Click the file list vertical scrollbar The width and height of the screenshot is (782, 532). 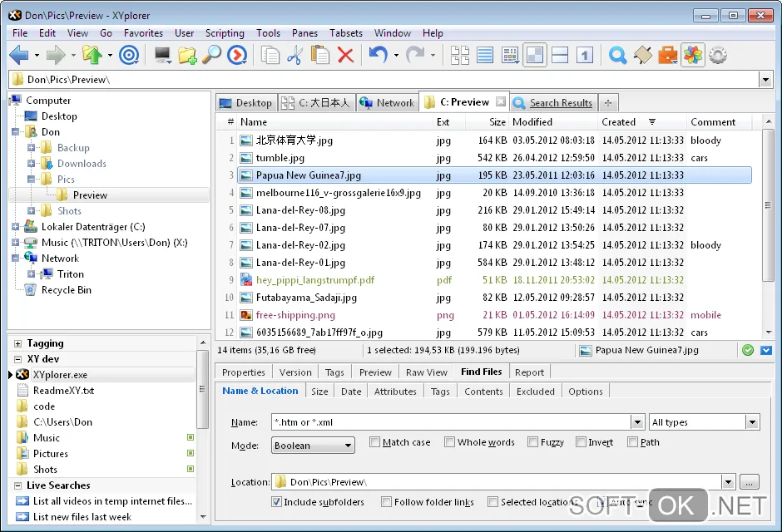tap(768, 205)
